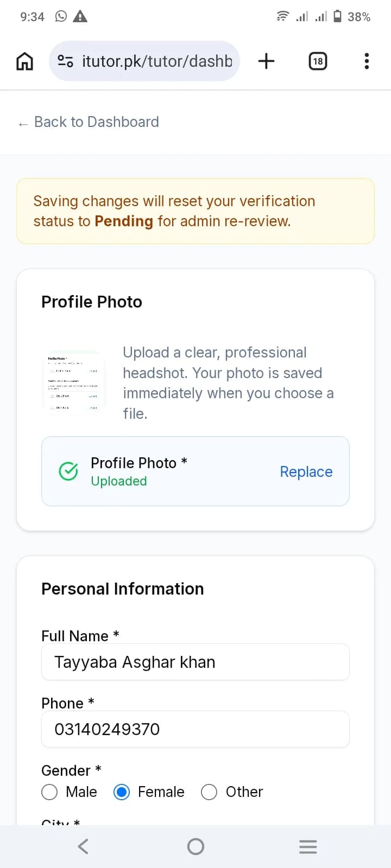Edit the Full Name field
The height and width of the screenshot is (868, 391).
pyautogui.click(x=195, y=662)
